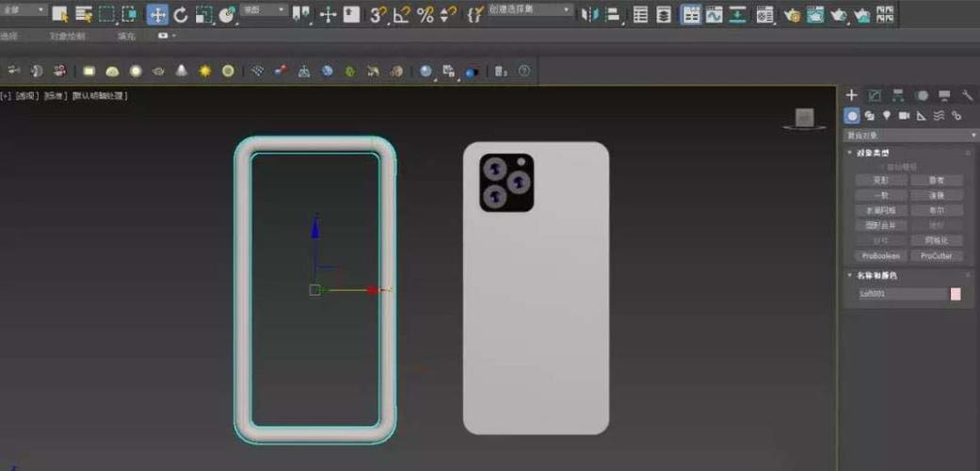Click the Mirror tool icon
The width and height of the screenshot is (980, 471).
[x=588, y=14]
